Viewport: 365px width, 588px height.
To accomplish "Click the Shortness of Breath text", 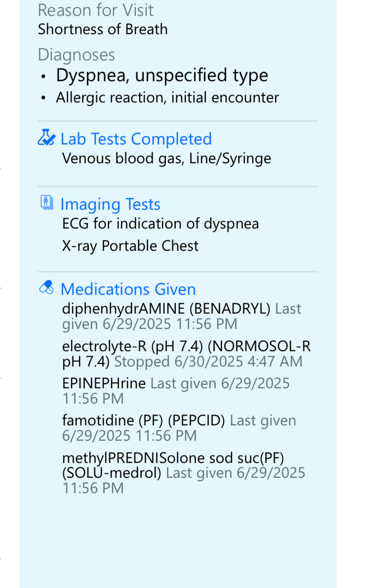I will pyautogui.click(x=103, y=30).
